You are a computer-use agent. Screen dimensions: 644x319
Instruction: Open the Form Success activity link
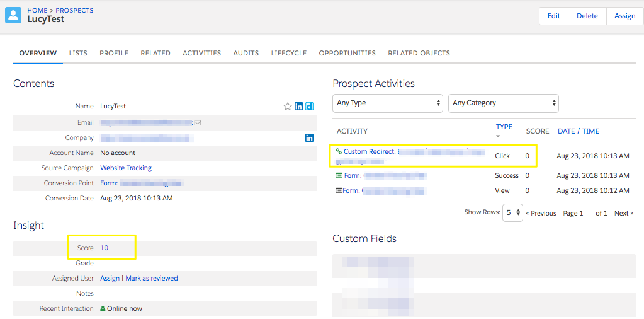tap(385, 175)
